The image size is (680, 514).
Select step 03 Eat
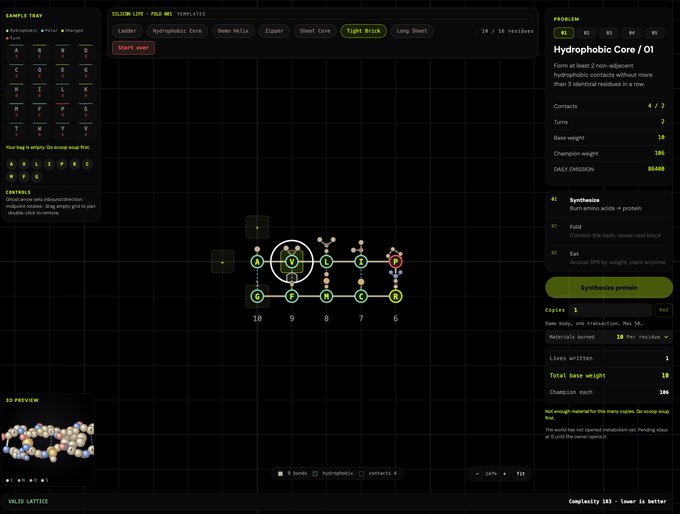click(x=609, y=258)
